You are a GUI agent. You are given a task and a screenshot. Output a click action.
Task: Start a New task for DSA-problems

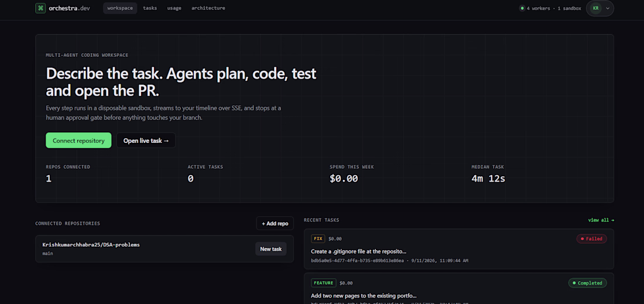(x=270, y=249)
